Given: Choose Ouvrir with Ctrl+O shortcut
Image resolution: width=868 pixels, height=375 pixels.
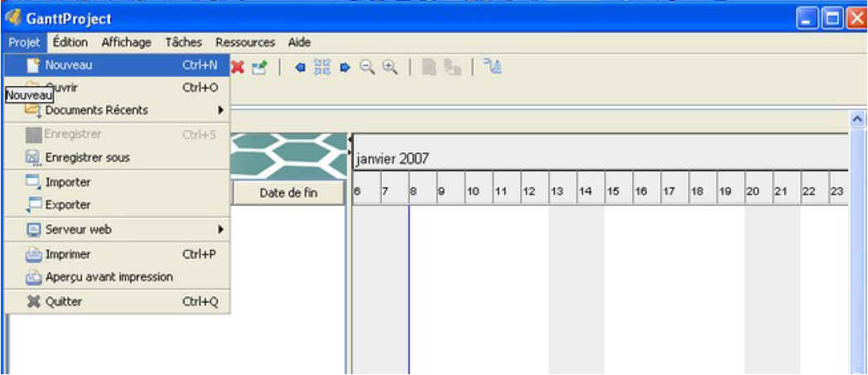Looking at the screenshot, I should pos(117,88).
